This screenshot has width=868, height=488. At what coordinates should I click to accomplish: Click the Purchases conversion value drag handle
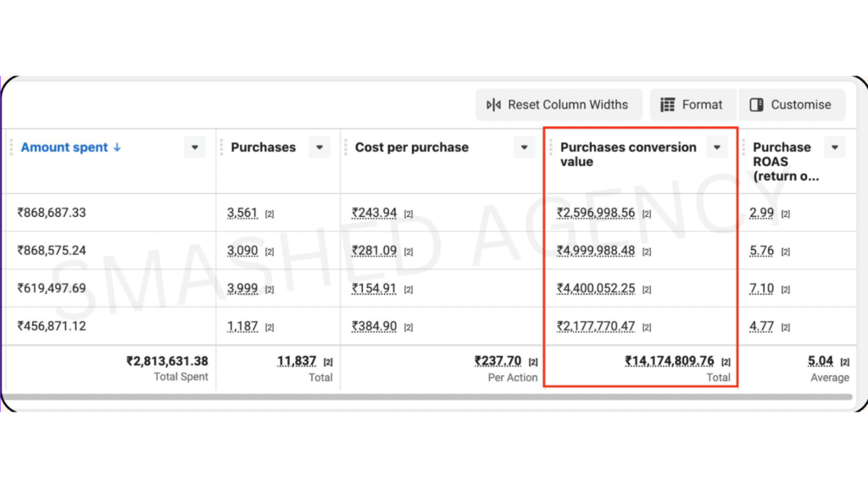(x=552, y=147)
